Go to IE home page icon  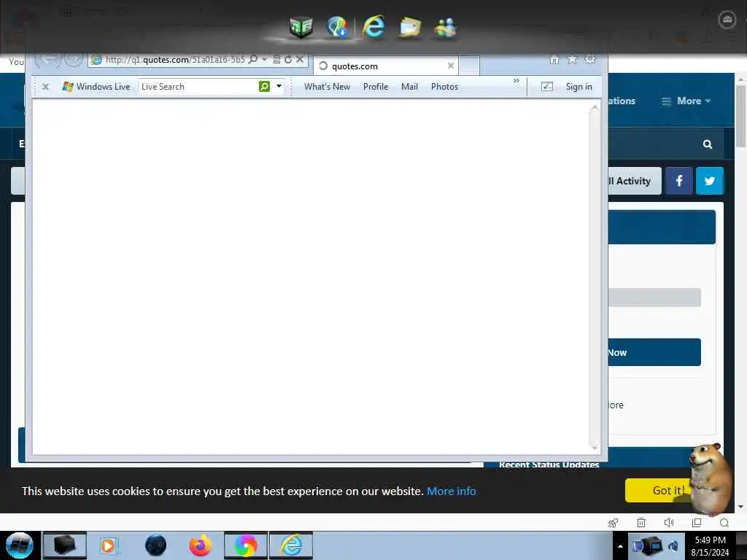(x=554, y=60)
